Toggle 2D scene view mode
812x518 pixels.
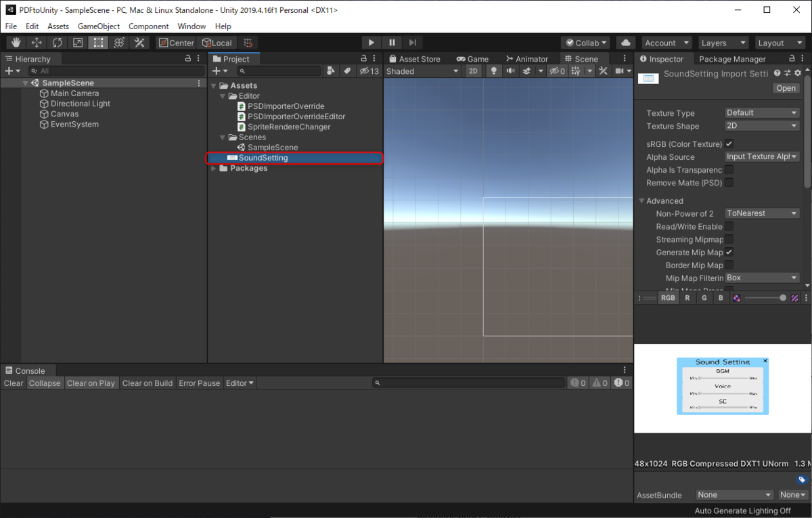coord(474,70)
